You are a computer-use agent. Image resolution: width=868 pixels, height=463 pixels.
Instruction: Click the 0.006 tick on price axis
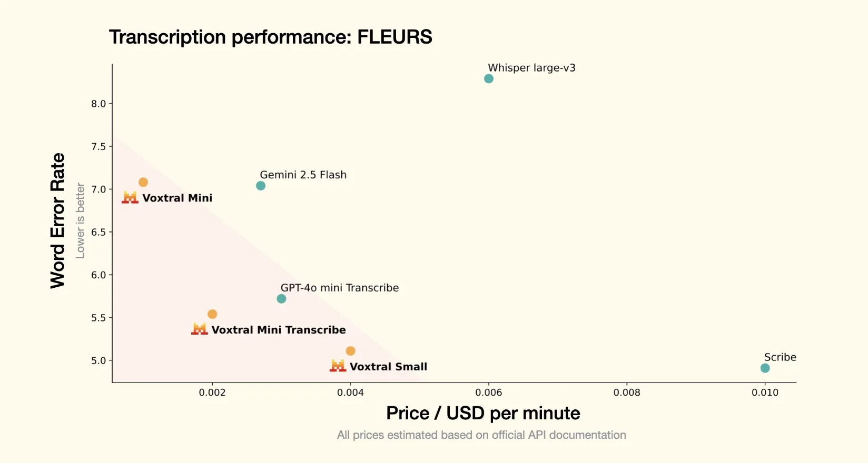tap(489, 392)
